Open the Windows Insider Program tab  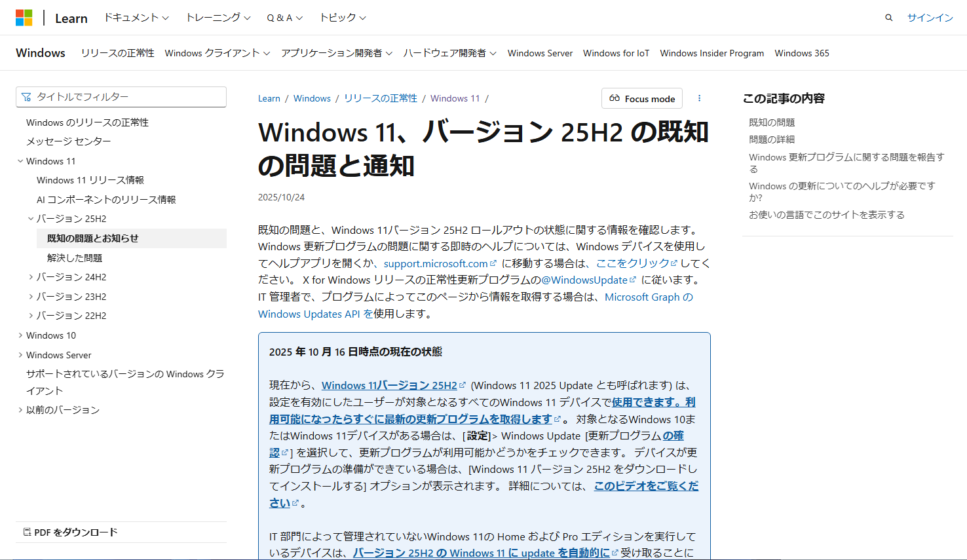[711, 53]
